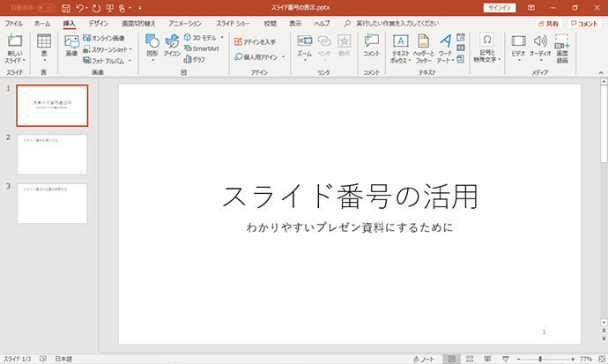This screenshot has height=364, width=608.
Task: Toggle the Notes (ノート) pane
Action: [x=424, y=359]
